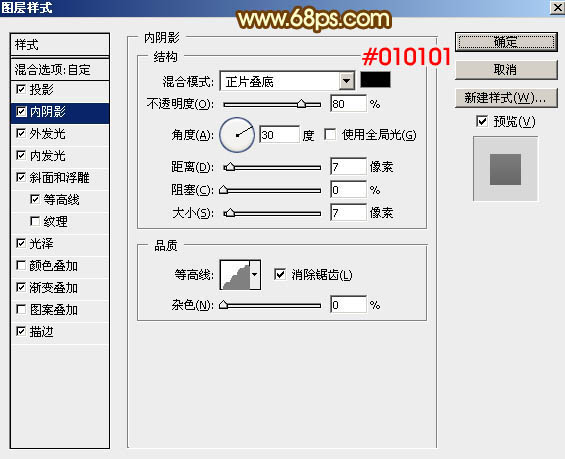The width and height of the screenshot is (565, 459).
Task: Uncheck the 内阴影 checkbox
Action: pos(21,111)
